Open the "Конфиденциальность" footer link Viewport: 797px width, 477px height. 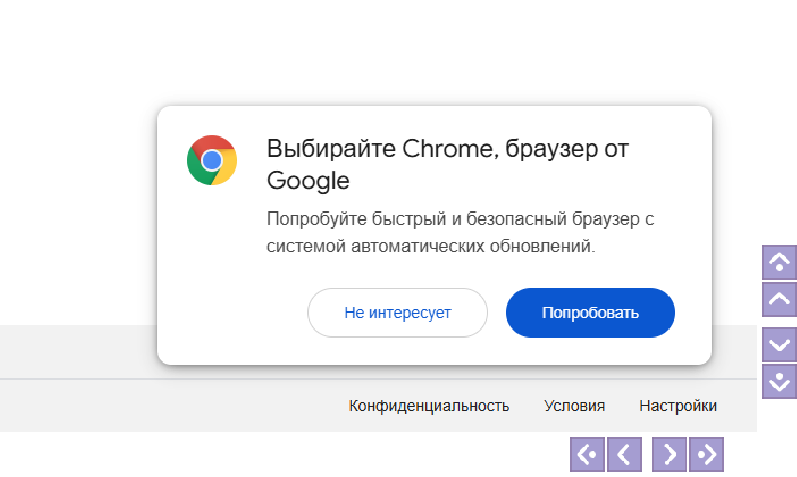click(428, 406)
